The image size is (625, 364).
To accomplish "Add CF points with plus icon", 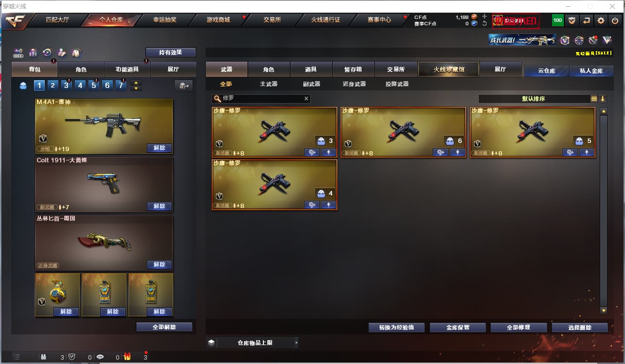I will coord(484,17).
